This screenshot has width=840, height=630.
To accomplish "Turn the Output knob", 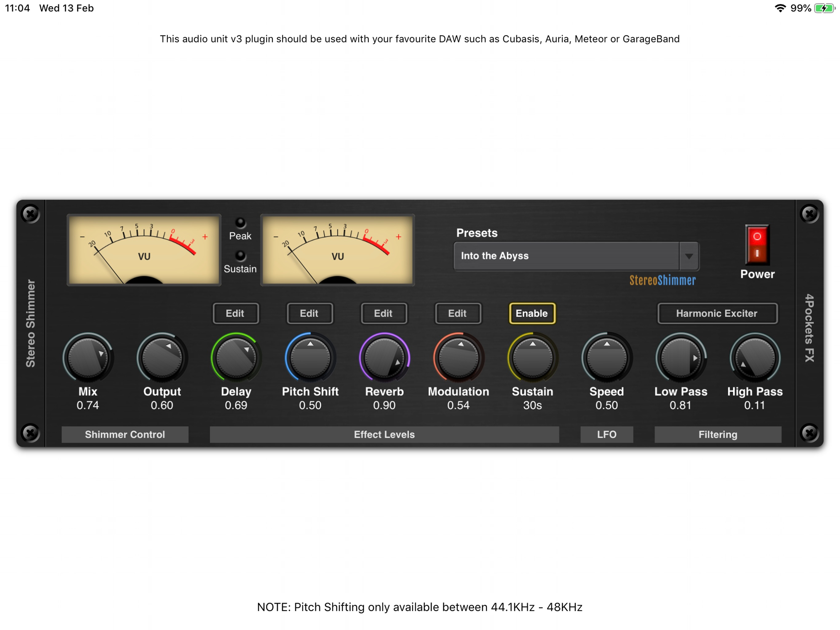I will click(x=162, y=357).
